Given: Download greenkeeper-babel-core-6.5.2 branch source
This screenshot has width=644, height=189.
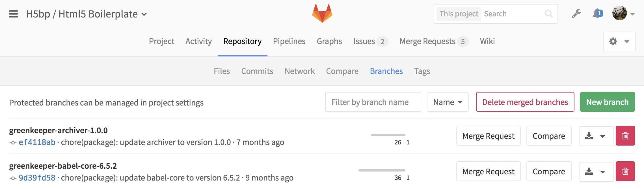Looking at the screenshot, I should pos(589,171).
